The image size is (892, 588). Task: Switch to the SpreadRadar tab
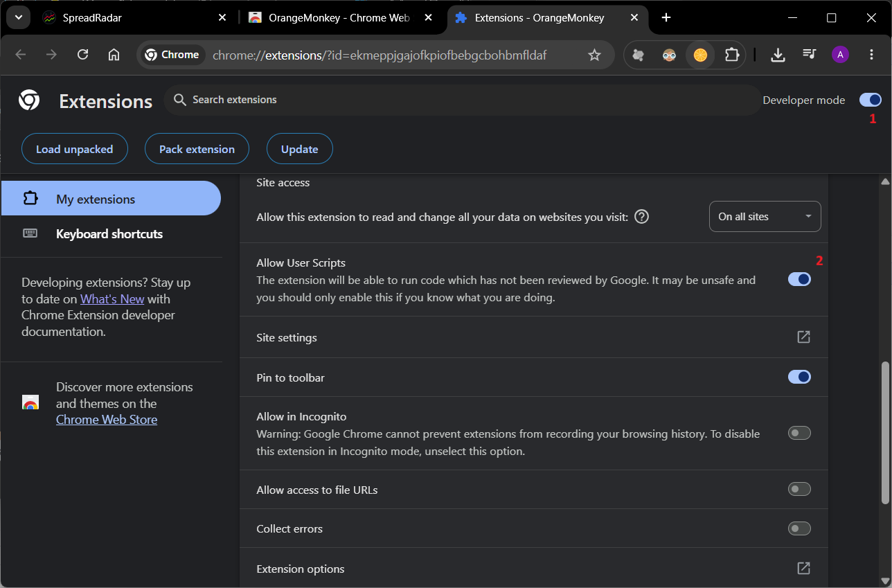(x=135, y=18)
